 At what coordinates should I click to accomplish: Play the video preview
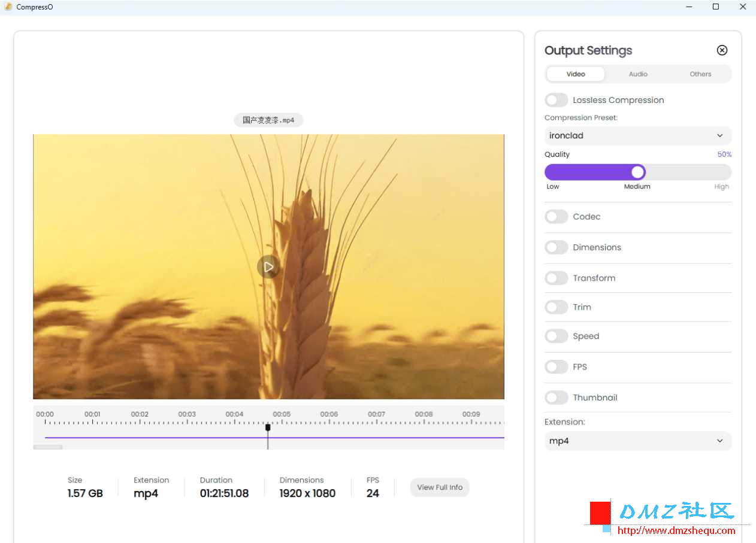tap(268, 266)
